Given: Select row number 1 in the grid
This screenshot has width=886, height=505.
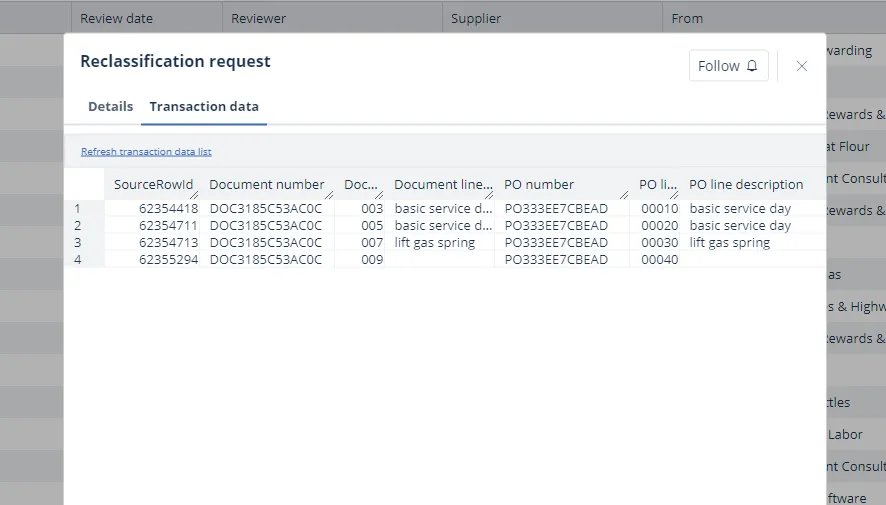Looking at the screenshot, I should pos(78,209).
